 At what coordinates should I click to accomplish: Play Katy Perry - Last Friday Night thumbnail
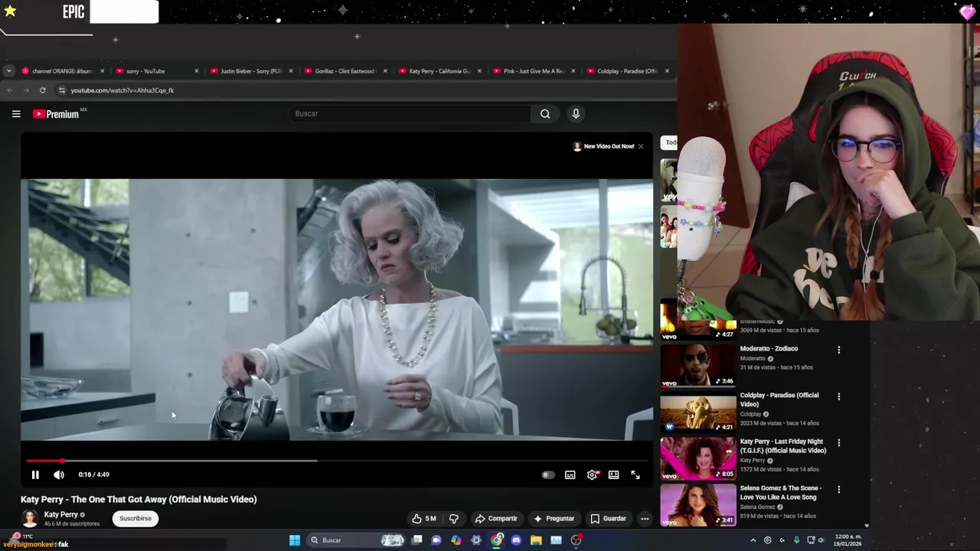pos(697,458)
